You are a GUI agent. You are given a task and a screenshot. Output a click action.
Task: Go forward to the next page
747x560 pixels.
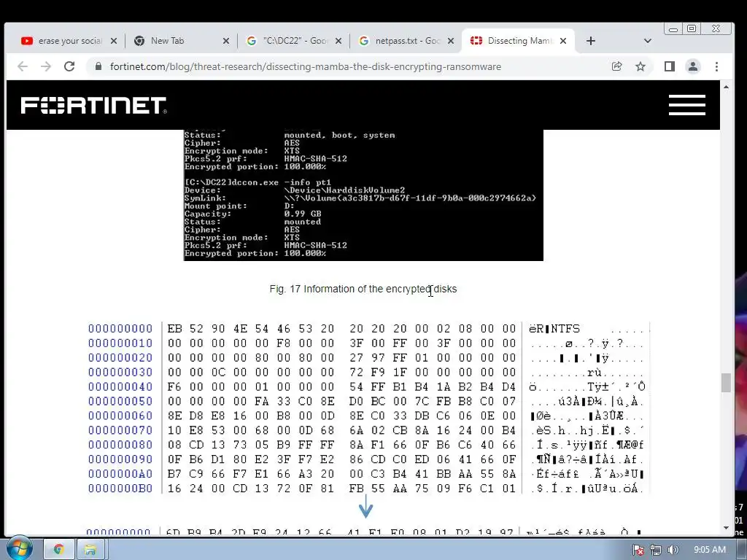tap(46, 66)
